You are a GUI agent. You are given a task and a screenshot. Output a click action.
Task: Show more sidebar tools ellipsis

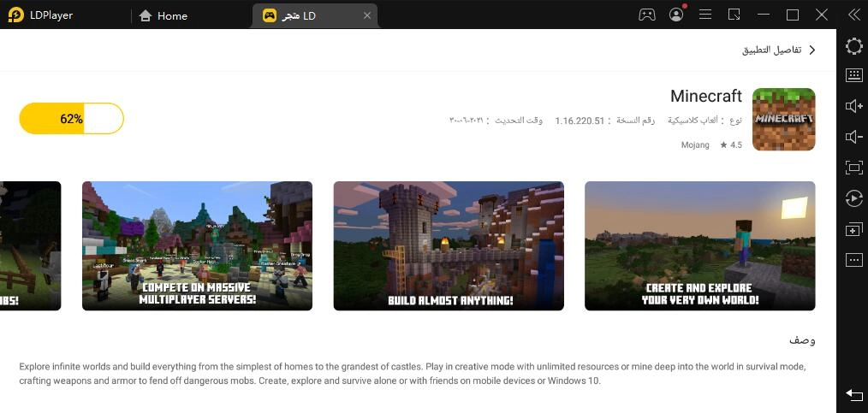(854, 259)
